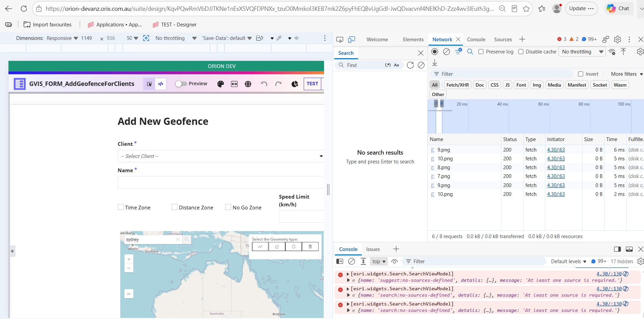Click the redo arrow in designer toolbar

[x=278, y=84]
